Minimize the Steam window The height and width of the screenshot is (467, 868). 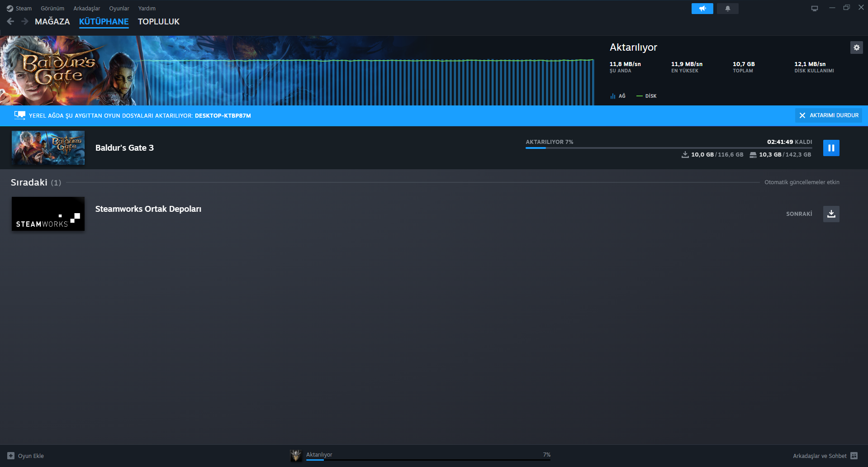click(x=832, y=8)
